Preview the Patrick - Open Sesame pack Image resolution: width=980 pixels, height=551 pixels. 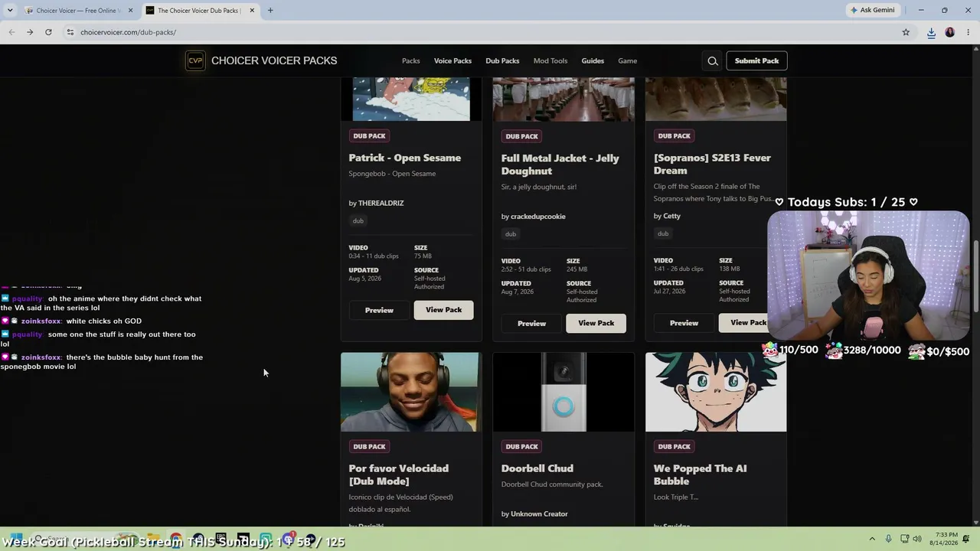pos(379,310)
